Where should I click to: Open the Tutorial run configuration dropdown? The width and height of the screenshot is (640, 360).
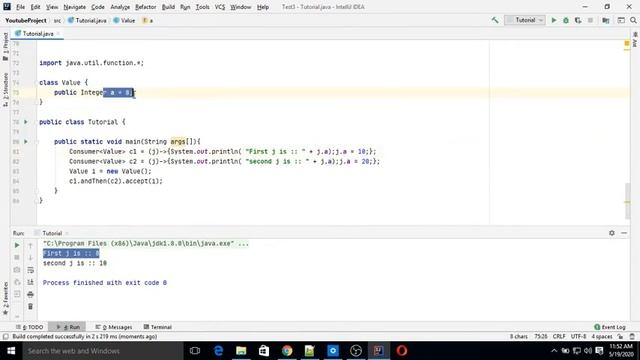[x=524, y=20]
